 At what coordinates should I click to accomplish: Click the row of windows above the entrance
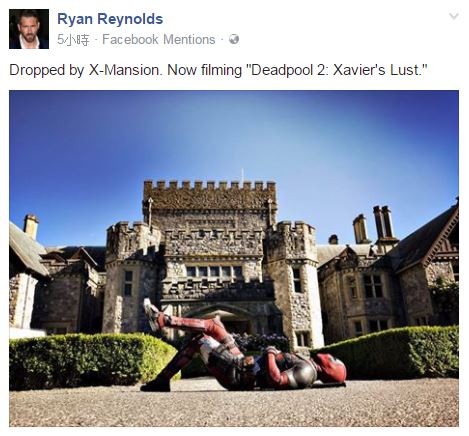[214, 271]
